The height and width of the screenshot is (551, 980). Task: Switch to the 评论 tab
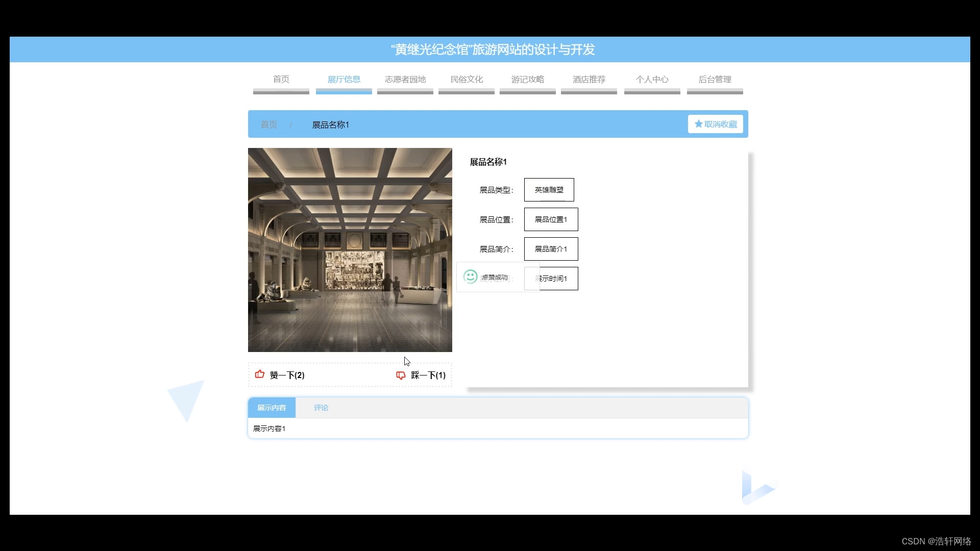pos(321,408)
